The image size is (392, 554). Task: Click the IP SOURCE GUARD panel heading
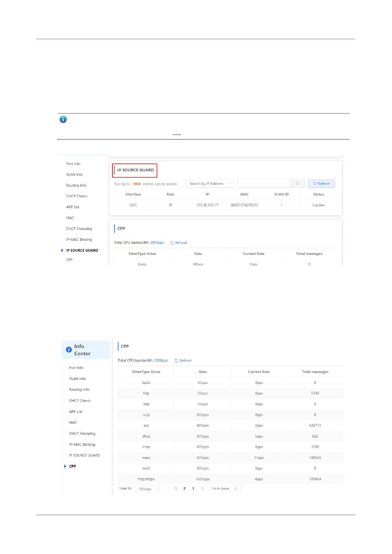click(x=135, y=170)
